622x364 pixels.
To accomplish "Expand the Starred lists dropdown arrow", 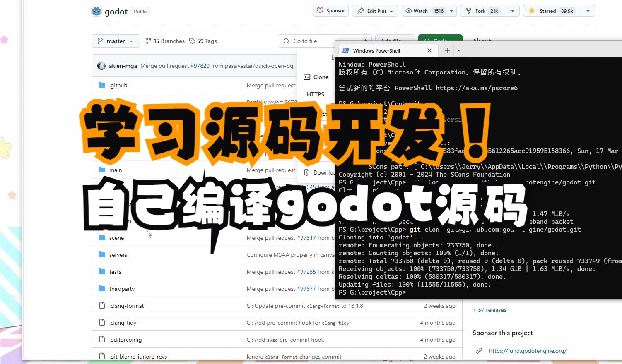I will pyautogui.click(x=588, y=11).
